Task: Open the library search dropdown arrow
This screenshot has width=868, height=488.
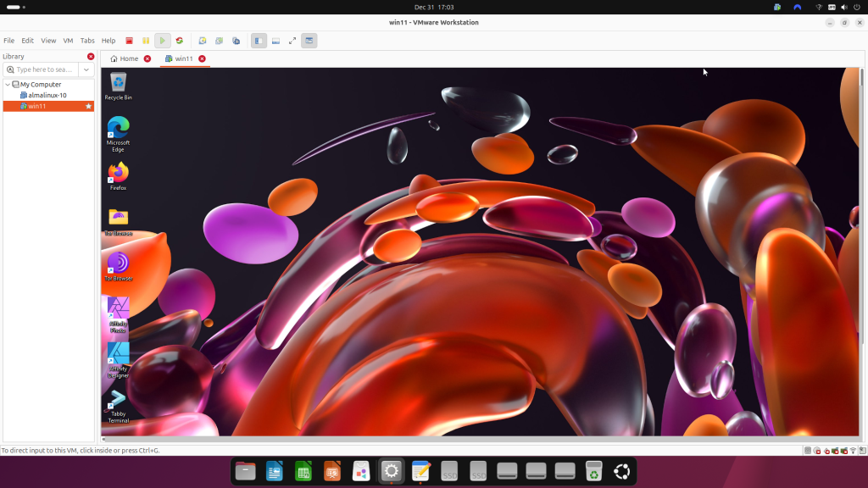Action: point(85,69)
